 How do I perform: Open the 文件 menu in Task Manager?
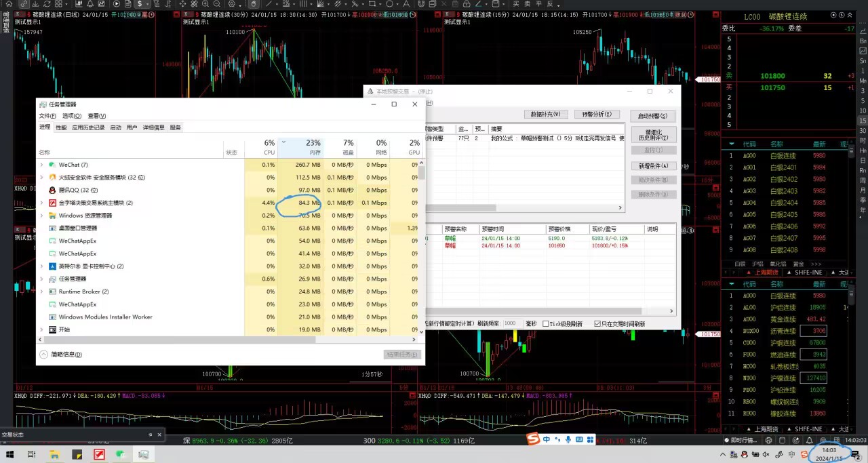point(47,116)
